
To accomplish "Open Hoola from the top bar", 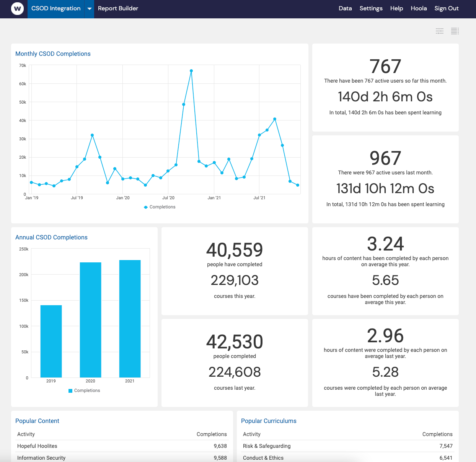I will point(419,8).
